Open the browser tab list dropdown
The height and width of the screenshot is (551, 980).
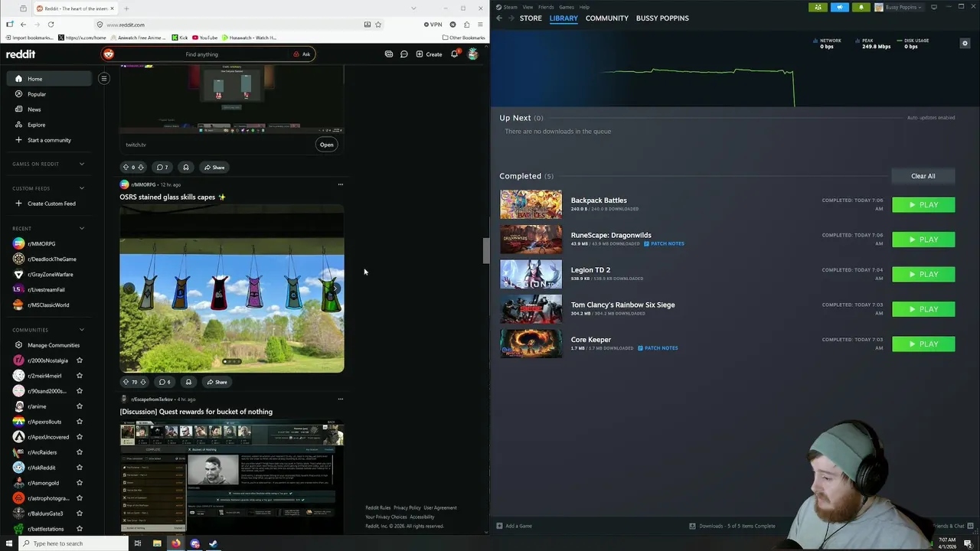[413, 8]
